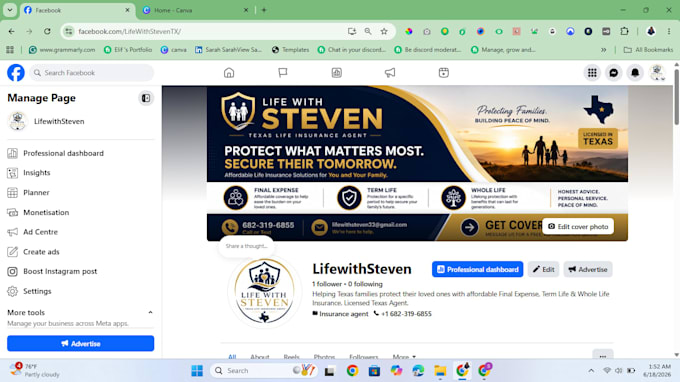Viewport: 680px width, 382px height.
Task: Switch to the Reels tab
Action: pos(291,357)
